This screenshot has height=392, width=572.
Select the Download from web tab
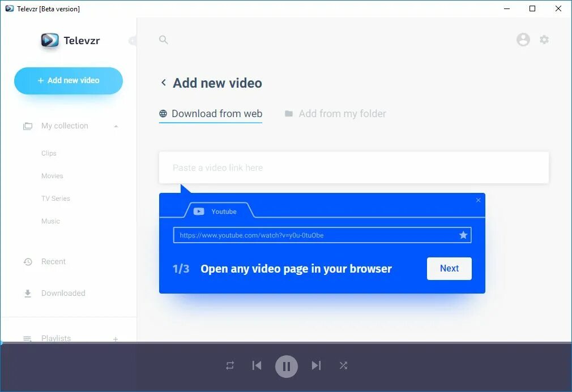[x=210, y=113]
